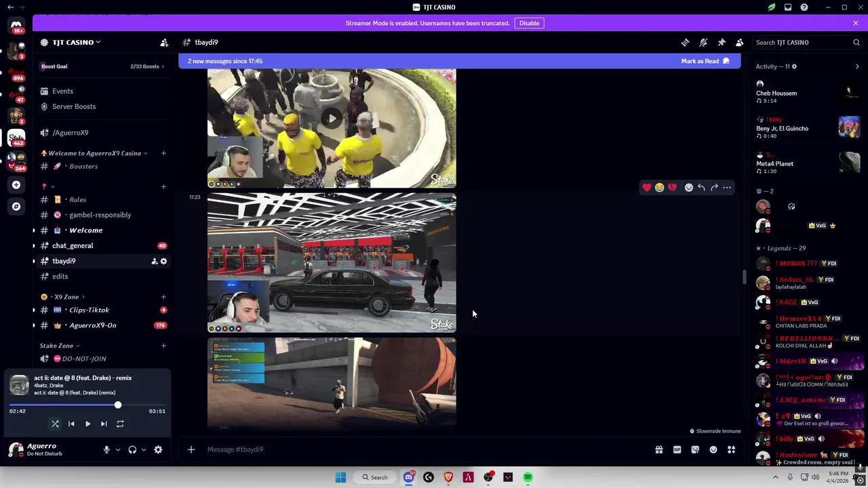This screenshot has height=488, width=868.
Task: Go to previous Spotify track
Action: tap(71, 424)
